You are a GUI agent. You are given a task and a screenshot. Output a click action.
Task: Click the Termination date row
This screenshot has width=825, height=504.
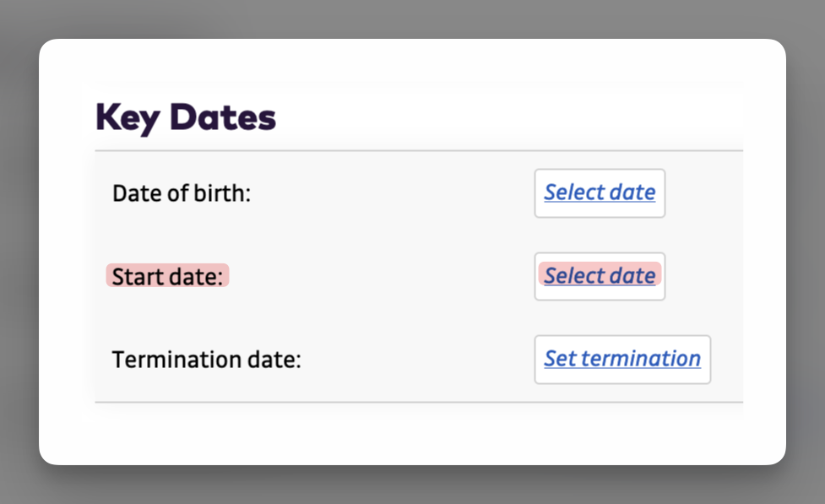coord(380,360)
